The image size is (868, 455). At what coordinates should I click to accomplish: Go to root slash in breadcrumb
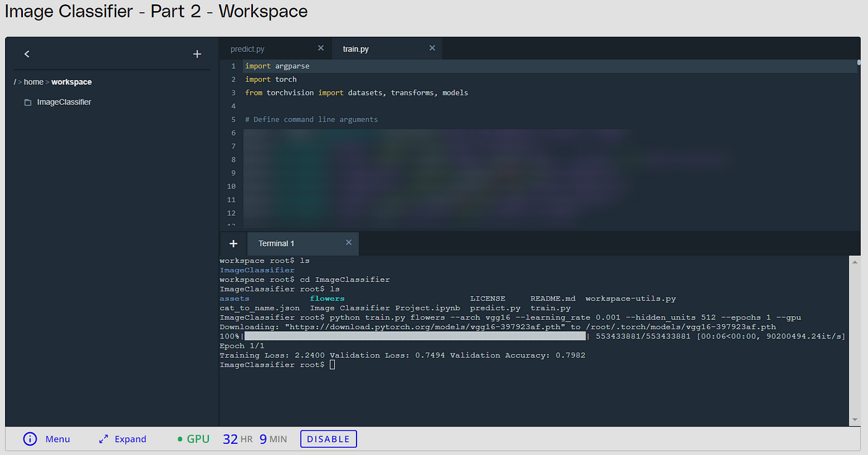(15, 82)
